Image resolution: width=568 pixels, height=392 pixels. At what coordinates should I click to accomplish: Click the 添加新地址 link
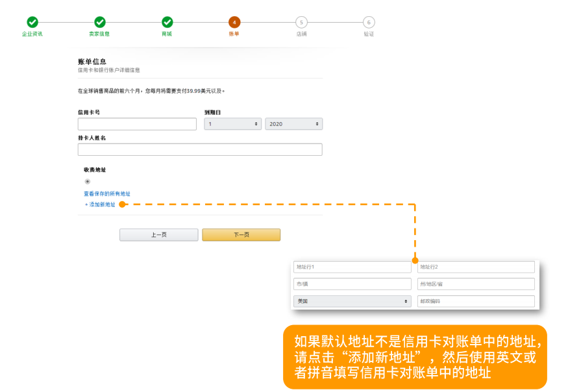[x=100, y=204]
